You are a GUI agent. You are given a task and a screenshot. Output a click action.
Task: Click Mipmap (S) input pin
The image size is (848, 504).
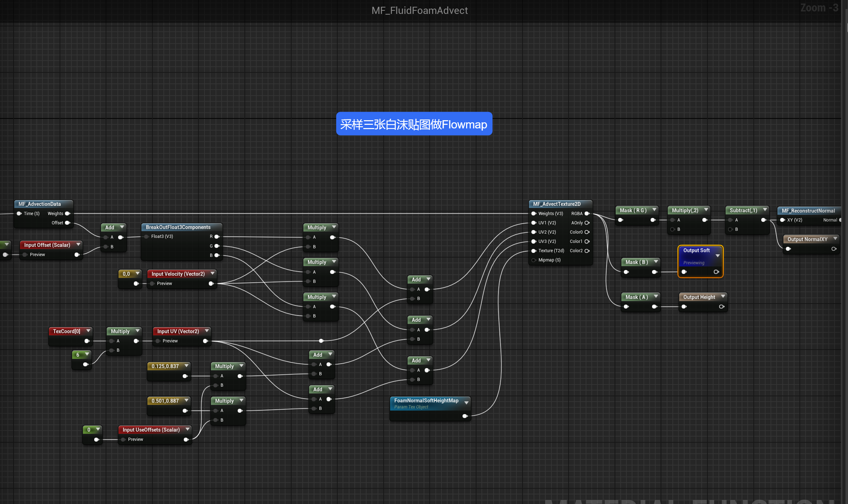(x=534, y=260)
